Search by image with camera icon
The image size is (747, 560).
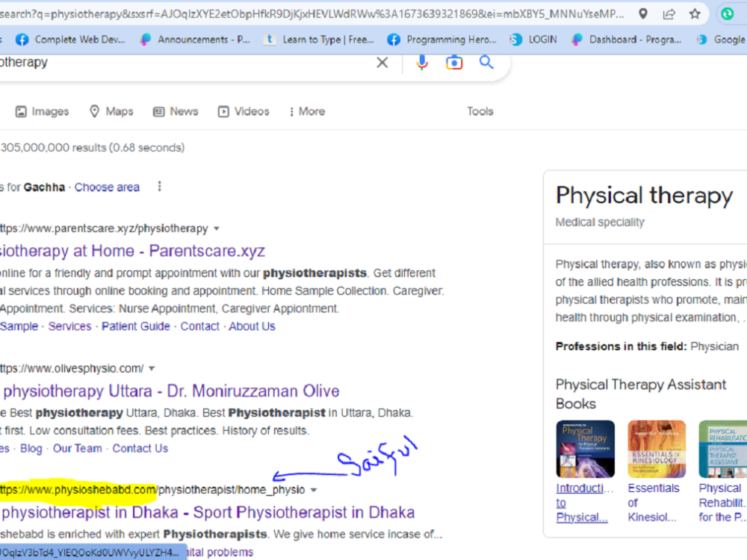tap(454, 63)
